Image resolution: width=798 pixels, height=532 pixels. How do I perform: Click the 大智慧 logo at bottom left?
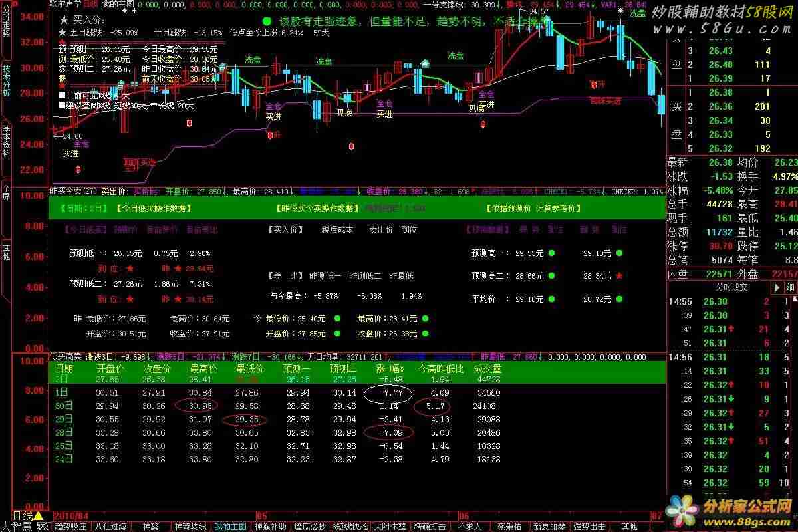coord(17,526)
